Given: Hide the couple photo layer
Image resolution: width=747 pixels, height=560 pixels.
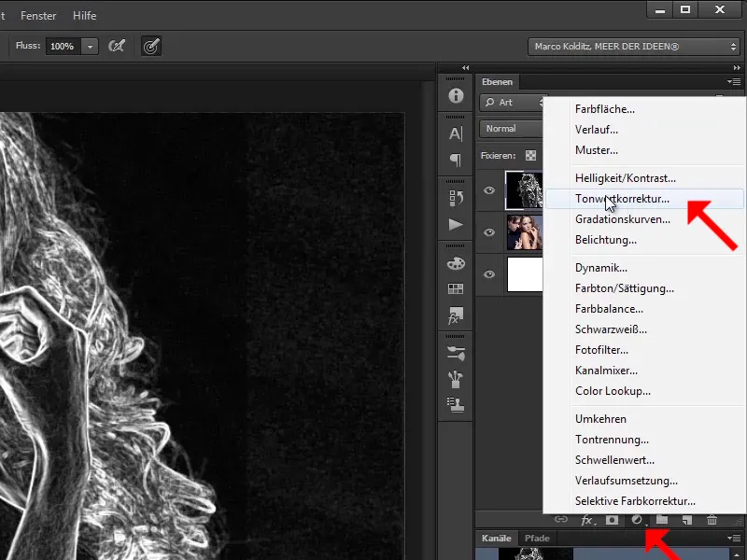Looking at the screenshot, I should (x=489, y=232).
